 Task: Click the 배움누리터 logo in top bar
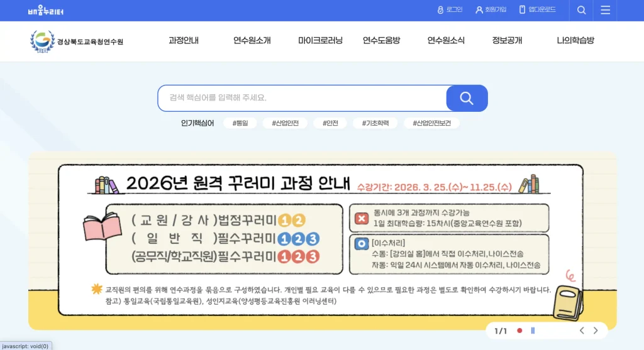[x=45, y=10]
